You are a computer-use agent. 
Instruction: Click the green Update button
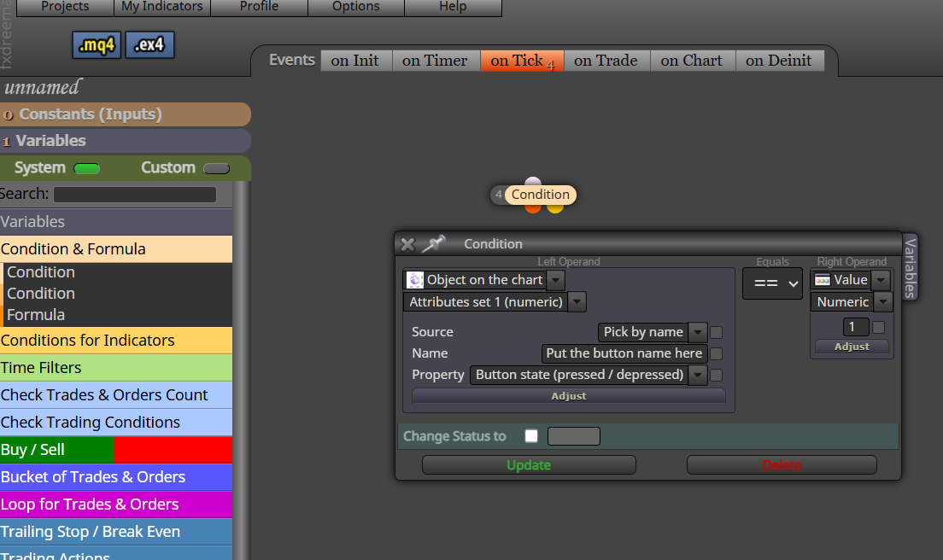[x=529, y=465]
